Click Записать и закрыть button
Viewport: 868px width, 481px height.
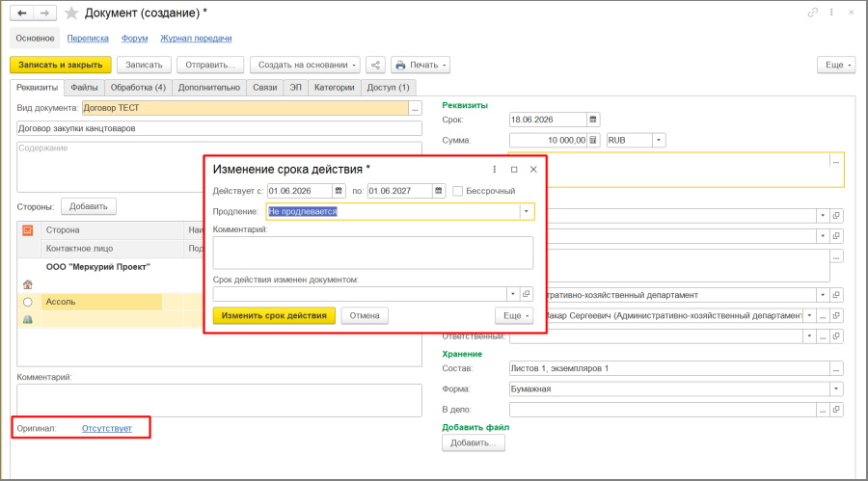[61, 65]
